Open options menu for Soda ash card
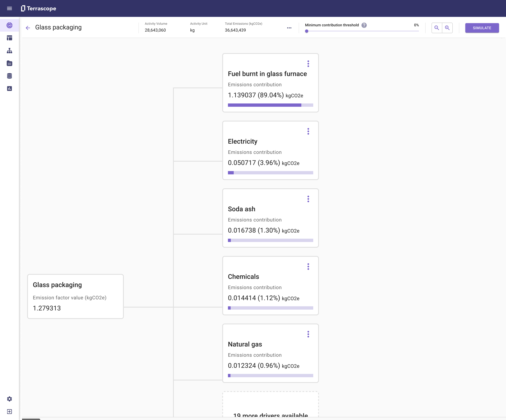This screenshot has width=506, height=420. coord(308,199)
